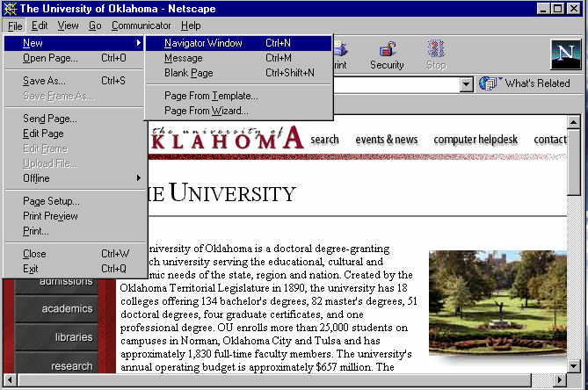Screen dimensions: 588x390
Task: Open the academics sidebar link
Action: click(x=56, y=308)
